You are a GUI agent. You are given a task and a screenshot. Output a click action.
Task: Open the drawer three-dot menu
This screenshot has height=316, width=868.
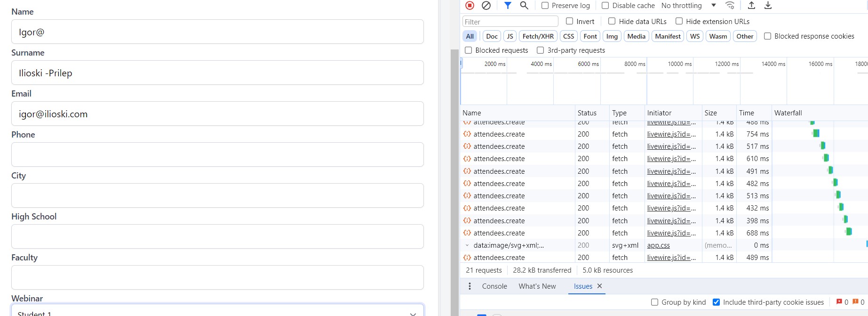pyautogui.click(x=470, y=286)
